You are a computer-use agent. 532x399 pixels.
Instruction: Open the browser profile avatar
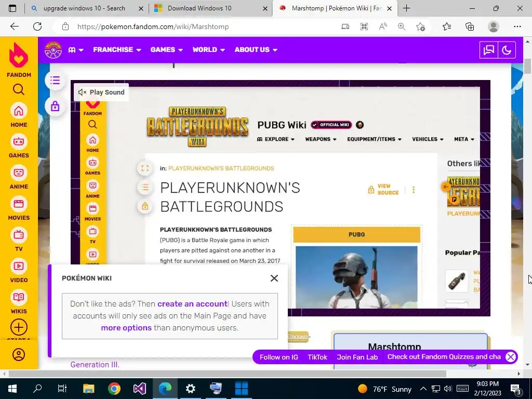[x=494, y=26]
